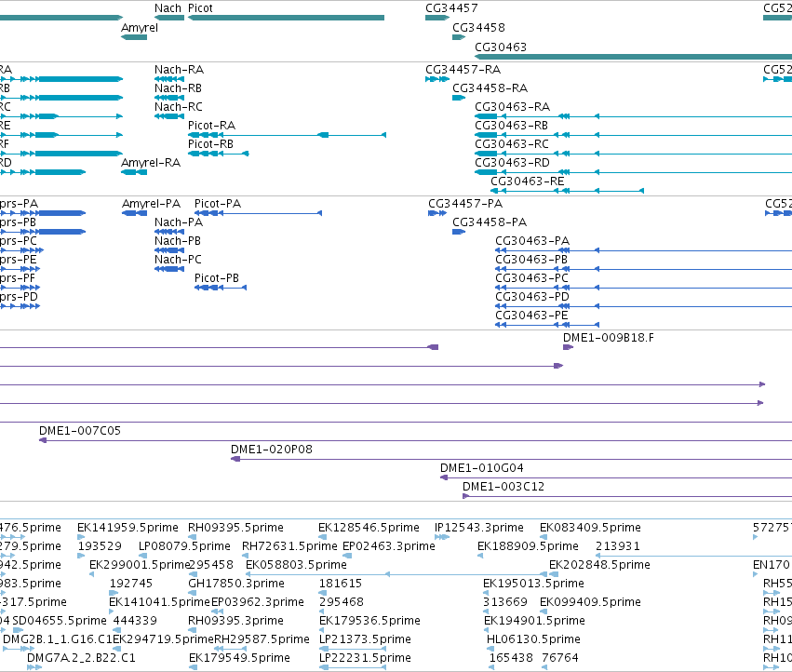Image resolution: width=792 pixels, height=672 pixels.
Task: Click the Picot gene bar
Action: coord(287,18)
